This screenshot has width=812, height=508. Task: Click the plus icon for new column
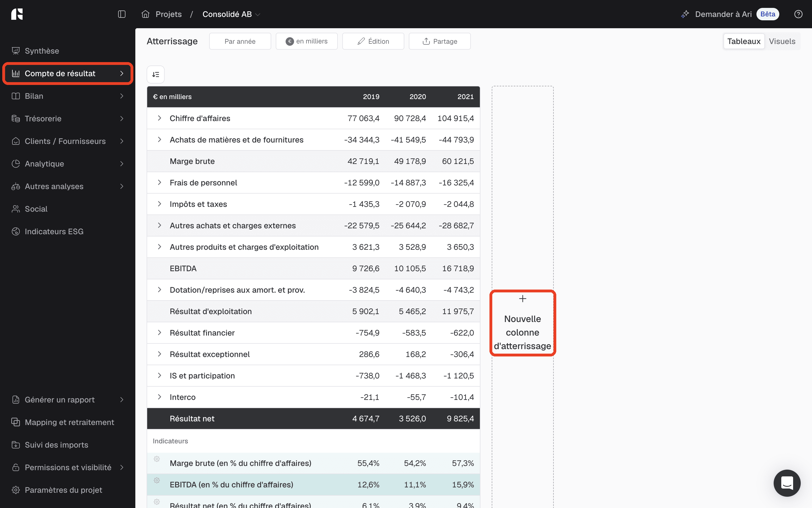[522, 299]
